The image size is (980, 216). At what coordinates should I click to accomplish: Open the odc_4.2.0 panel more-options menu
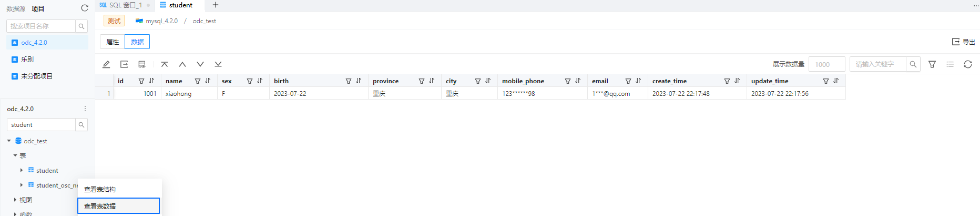[x=85, y=109]
